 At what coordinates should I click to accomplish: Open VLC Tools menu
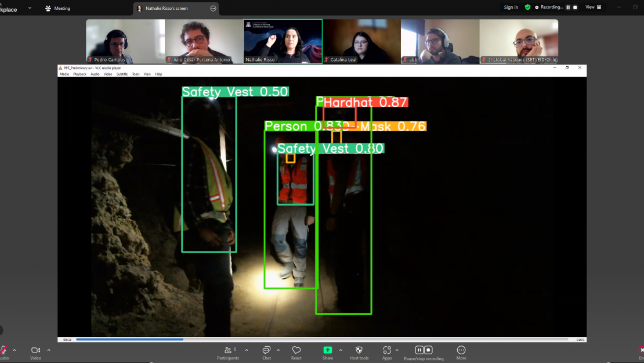click(x=136, y=74)
